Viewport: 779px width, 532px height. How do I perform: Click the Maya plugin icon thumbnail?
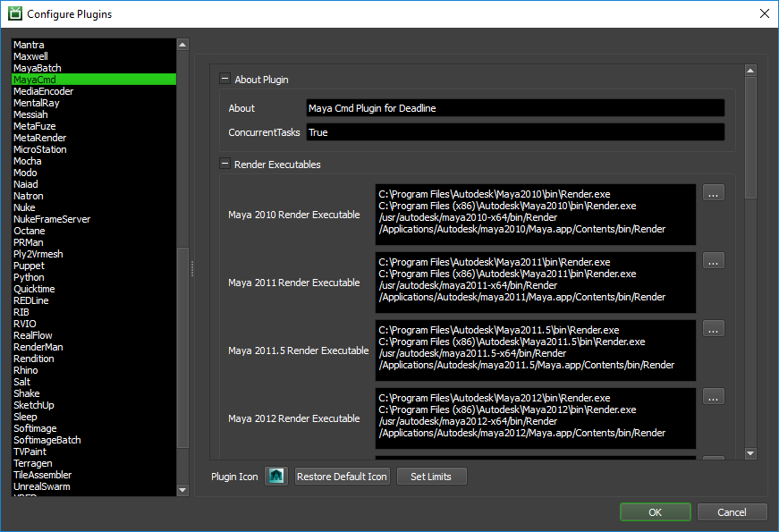[276, 477]
